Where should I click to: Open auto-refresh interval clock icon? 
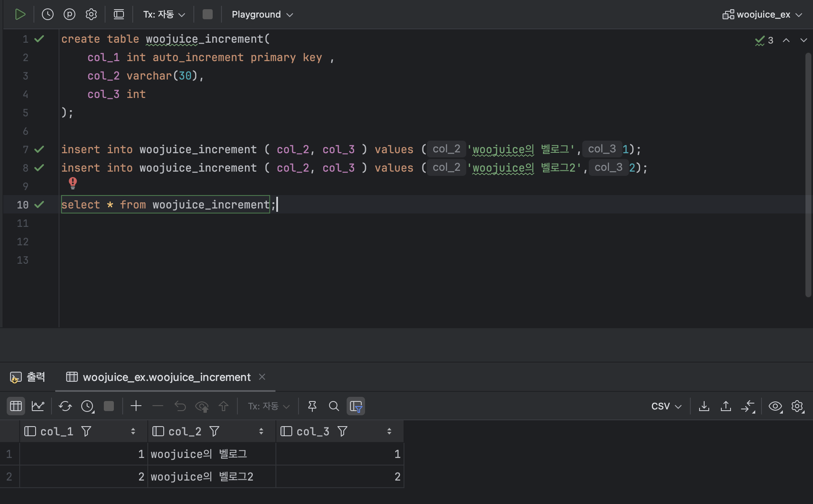coord(87,406)
